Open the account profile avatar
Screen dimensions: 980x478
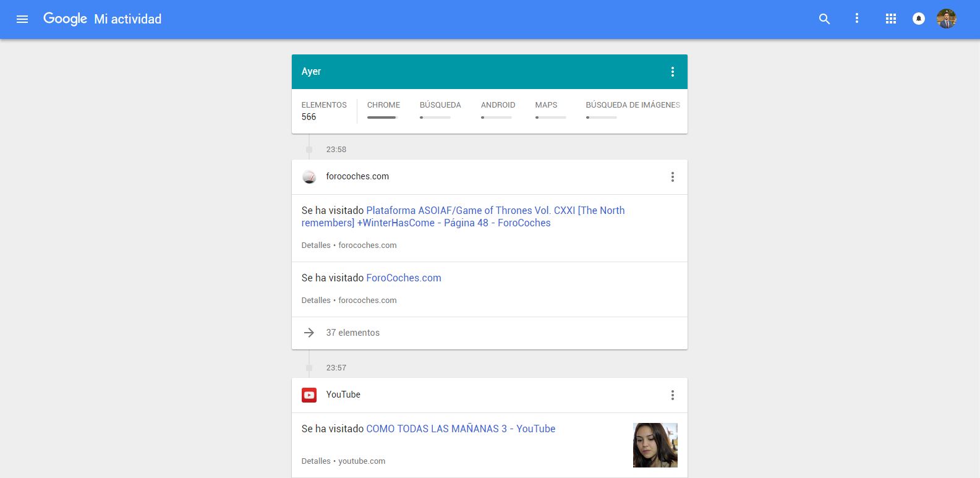point(947,19)
